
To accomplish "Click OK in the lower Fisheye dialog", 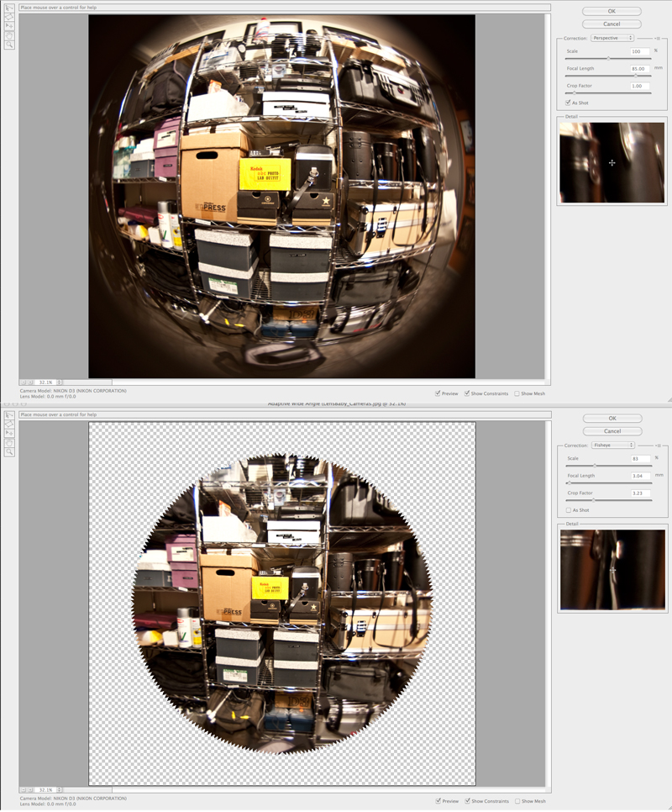I will pos(612,418).
